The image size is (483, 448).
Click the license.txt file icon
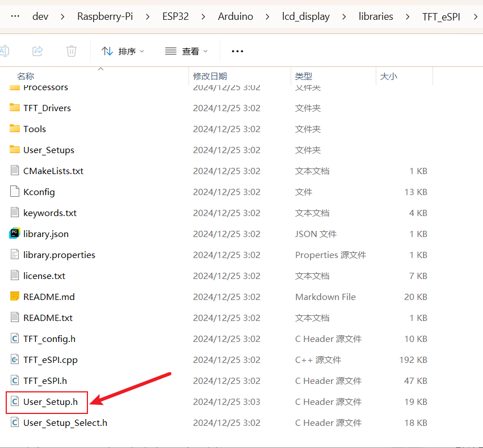coord(15,275)
